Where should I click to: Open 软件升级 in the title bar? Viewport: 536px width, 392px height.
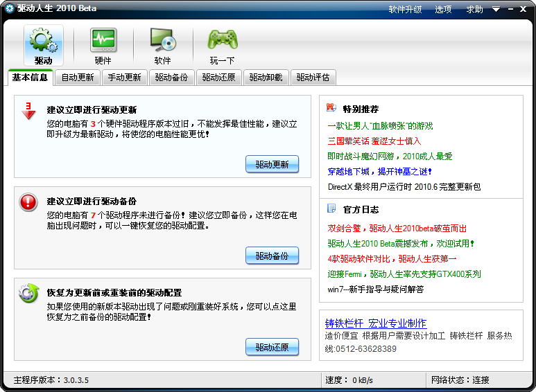point(405,9)
